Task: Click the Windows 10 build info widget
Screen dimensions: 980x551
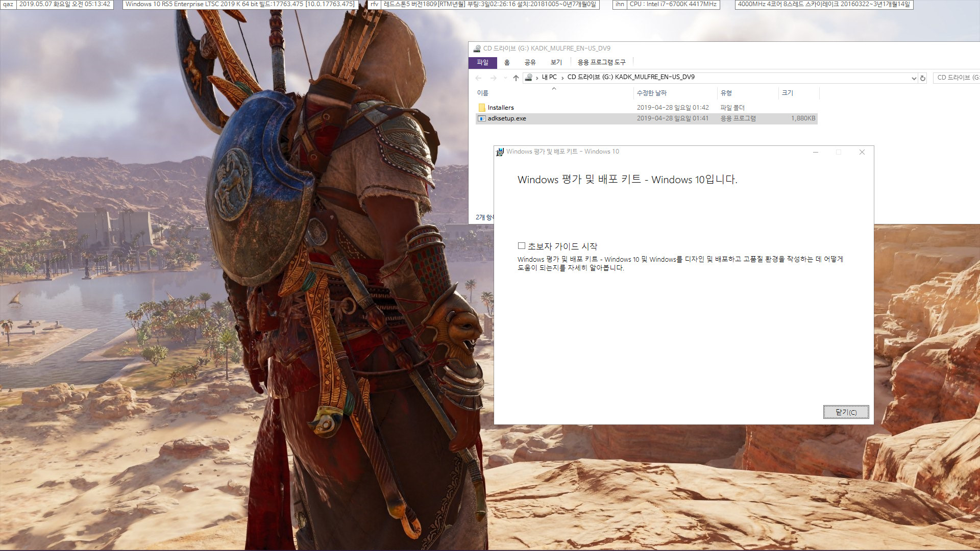Action: (240, 4)
